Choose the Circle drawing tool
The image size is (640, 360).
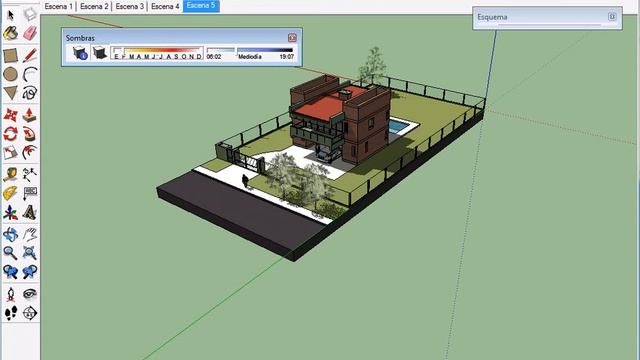coord(11,74)
